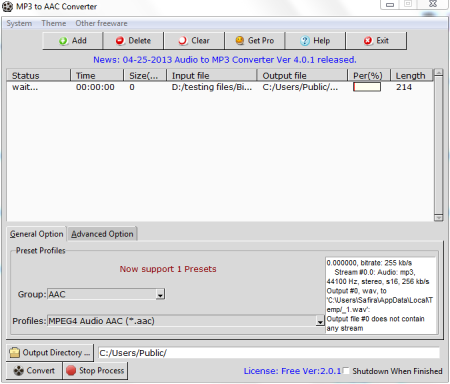Sort by the Time column header
The width and height of the screenshot is (450, 384).
click(97, 76)
